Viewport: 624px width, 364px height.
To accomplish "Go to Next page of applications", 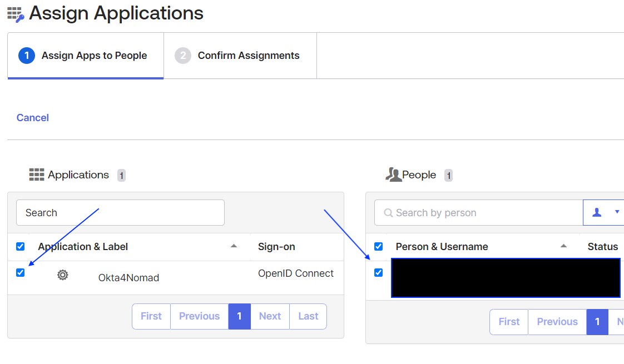I will pos(270,316).
